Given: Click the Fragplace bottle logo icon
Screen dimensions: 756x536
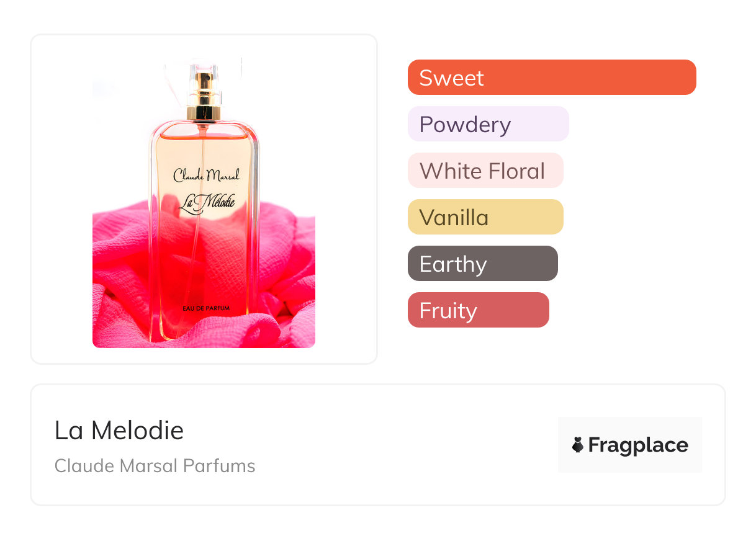Looking at the screenshot, I should 578,445.
